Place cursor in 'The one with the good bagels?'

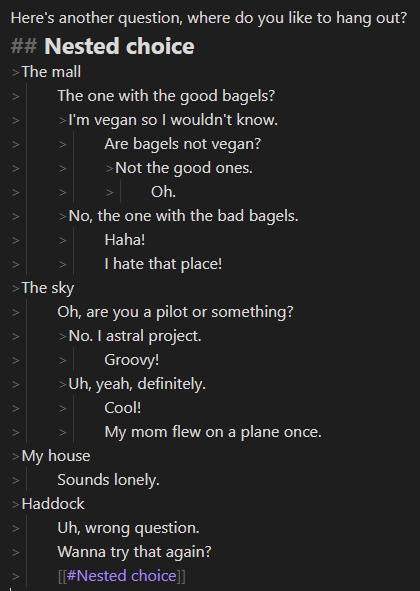coord(166,96)
